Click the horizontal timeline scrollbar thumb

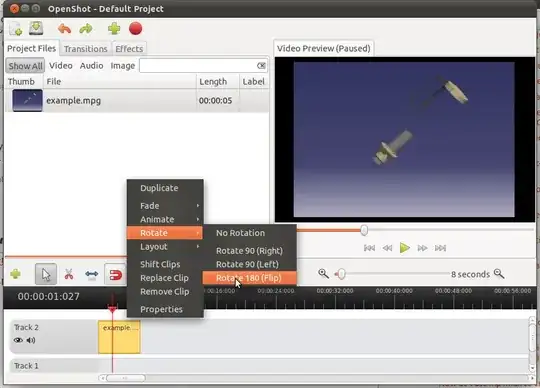[125, 378]
